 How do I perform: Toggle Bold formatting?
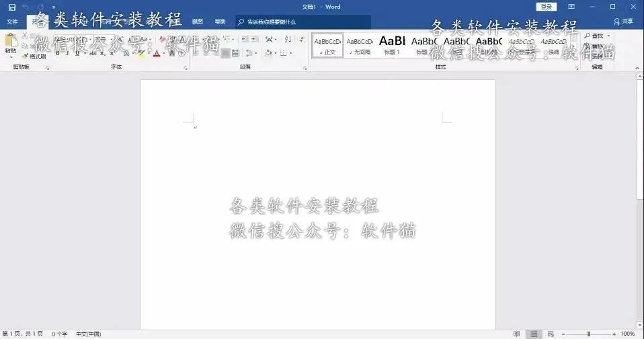pyautogui.click(x=58, y=53)
